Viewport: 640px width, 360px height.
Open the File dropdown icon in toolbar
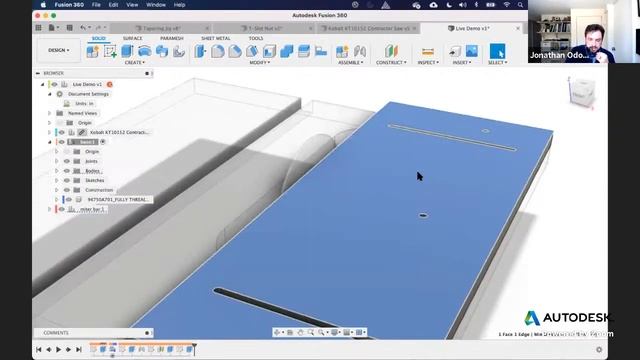(x=53, y=28)
